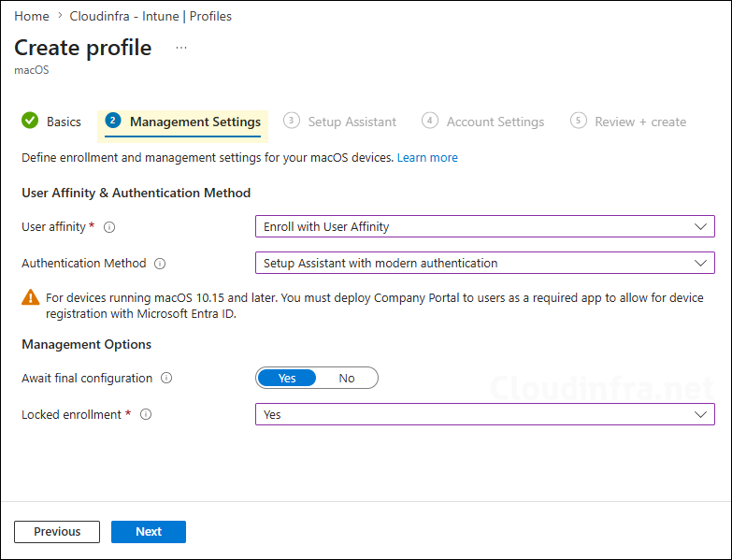Open the Await final configuration info icon
Viewport: 732px width, 560px height.
166,378
